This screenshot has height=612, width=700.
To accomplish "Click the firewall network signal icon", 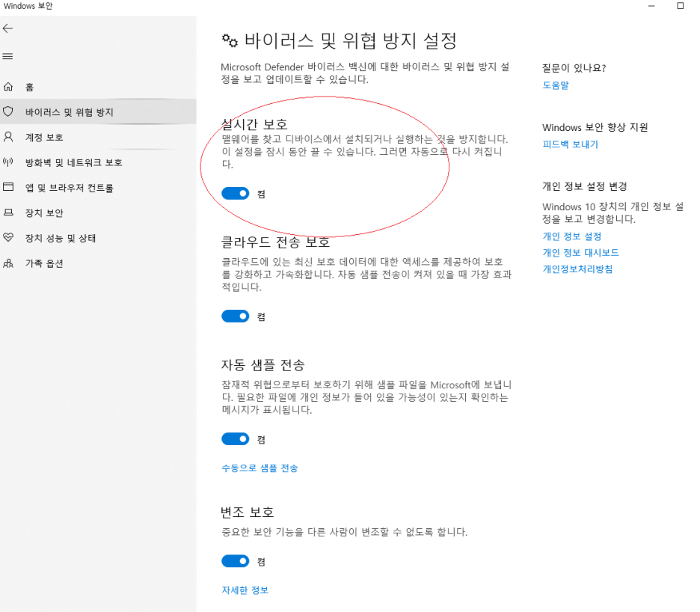I will point(8,162).
